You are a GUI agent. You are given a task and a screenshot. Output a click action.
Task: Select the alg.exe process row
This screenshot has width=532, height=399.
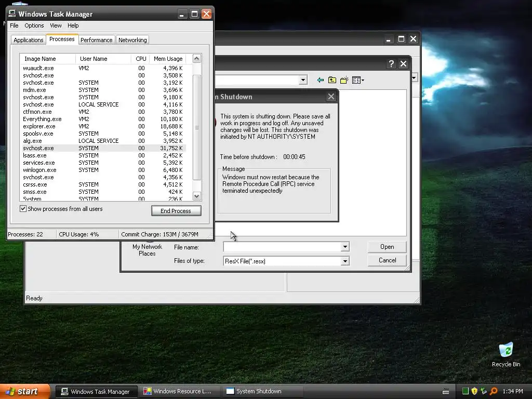103,141
